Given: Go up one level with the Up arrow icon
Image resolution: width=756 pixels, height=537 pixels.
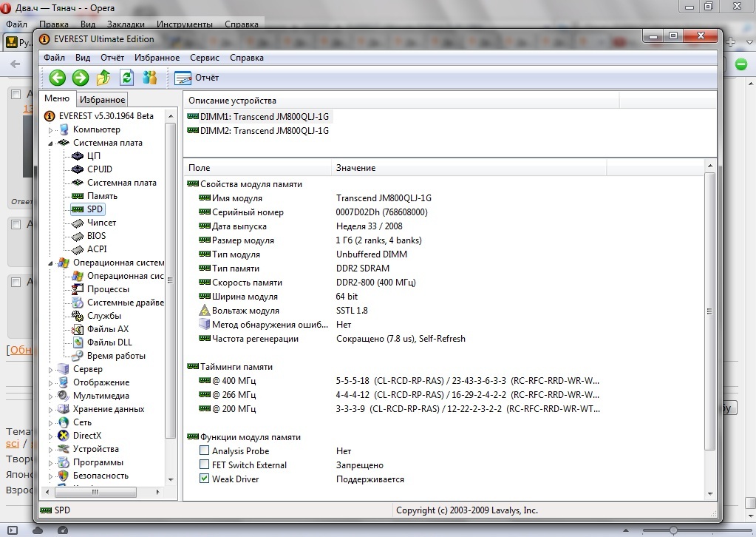Looking at the screenshot, I should tap(103, 78).
